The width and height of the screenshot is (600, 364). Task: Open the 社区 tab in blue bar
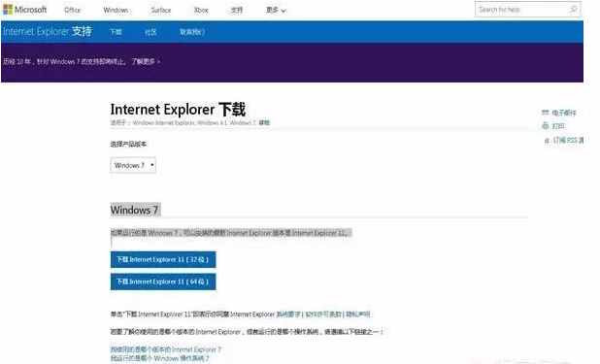click(150, 32)
